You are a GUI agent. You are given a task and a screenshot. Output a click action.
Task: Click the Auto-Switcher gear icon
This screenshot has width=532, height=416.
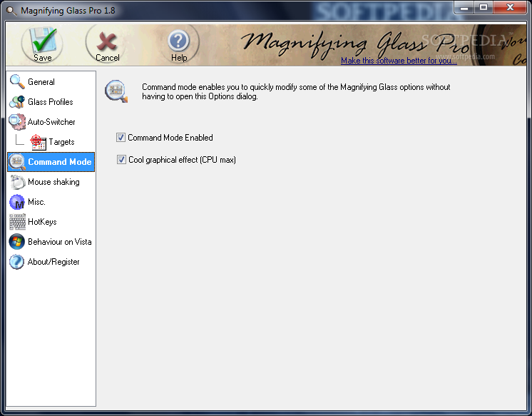17,122
